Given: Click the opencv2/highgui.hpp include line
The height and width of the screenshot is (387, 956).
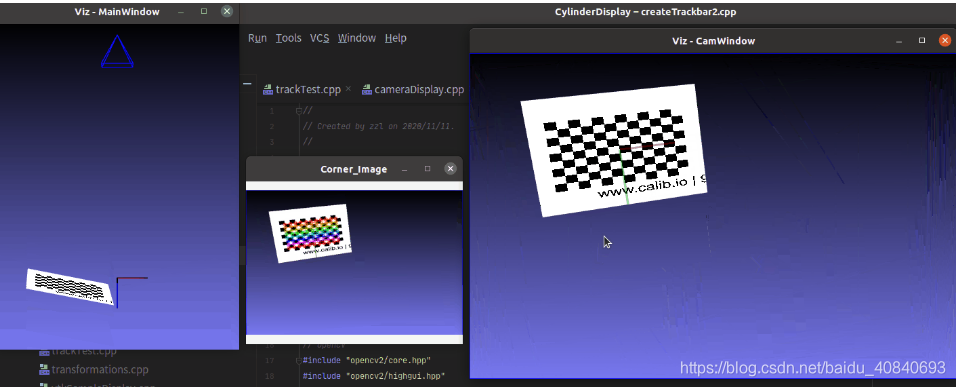Looking at the screenshot, I should [x=374, y=376].
